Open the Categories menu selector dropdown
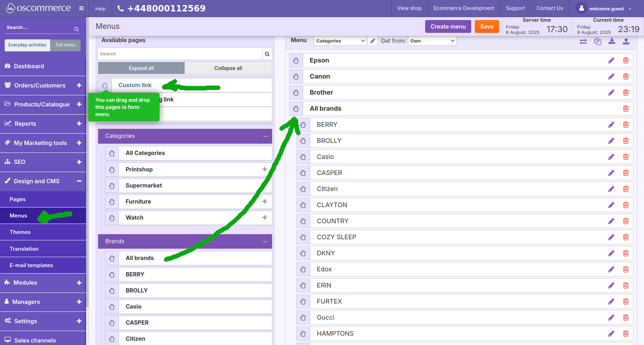The image size is (644, 345). pos(340,41)
